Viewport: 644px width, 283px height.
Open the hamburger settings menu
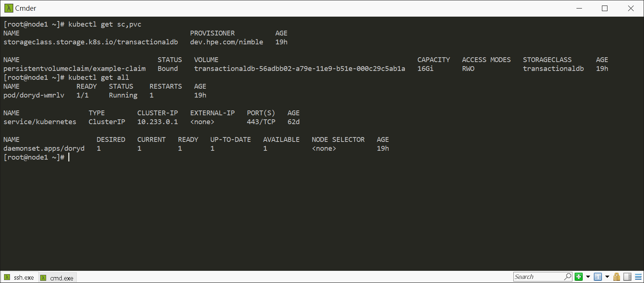pos(638,277)
